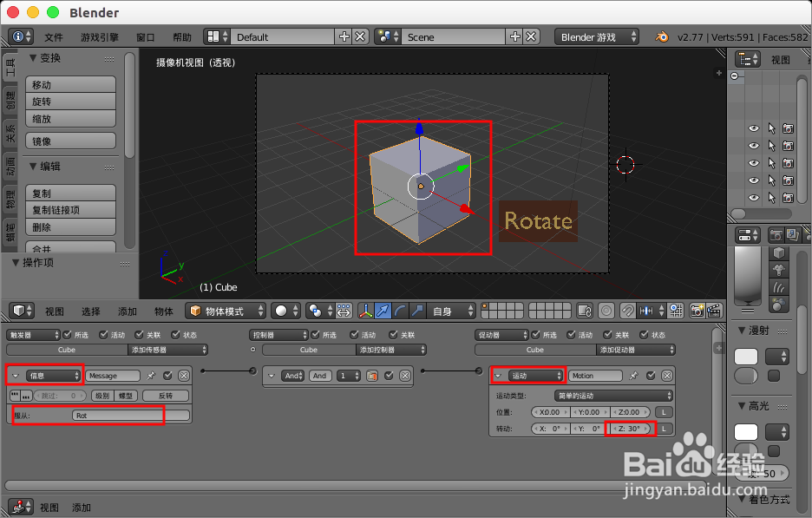Image resolution: width=812 pixels, height=518 pixels.
Task: Click the 删除 button
Action: point(70,226)
